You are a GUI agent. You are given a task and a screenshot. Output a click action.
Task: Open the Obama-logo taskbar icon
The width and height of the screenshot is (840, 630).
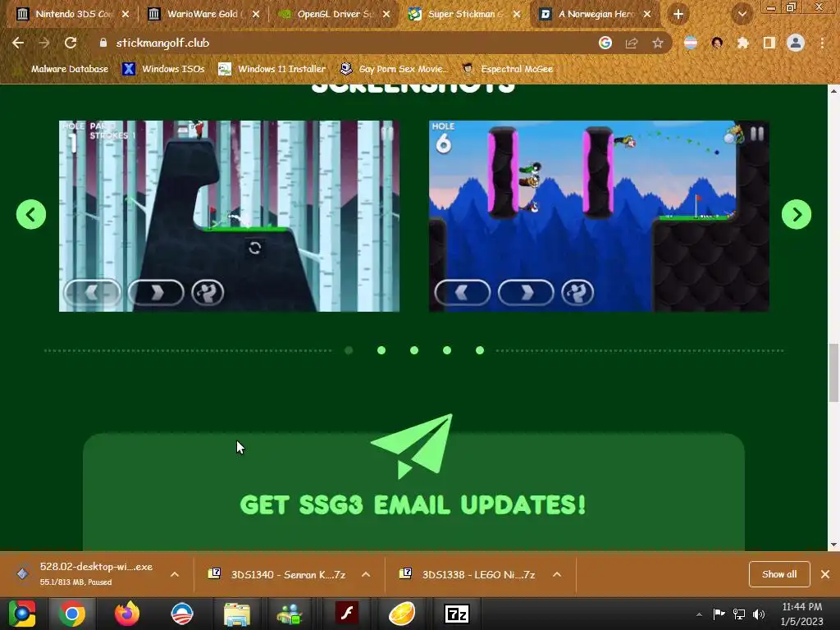181,614
